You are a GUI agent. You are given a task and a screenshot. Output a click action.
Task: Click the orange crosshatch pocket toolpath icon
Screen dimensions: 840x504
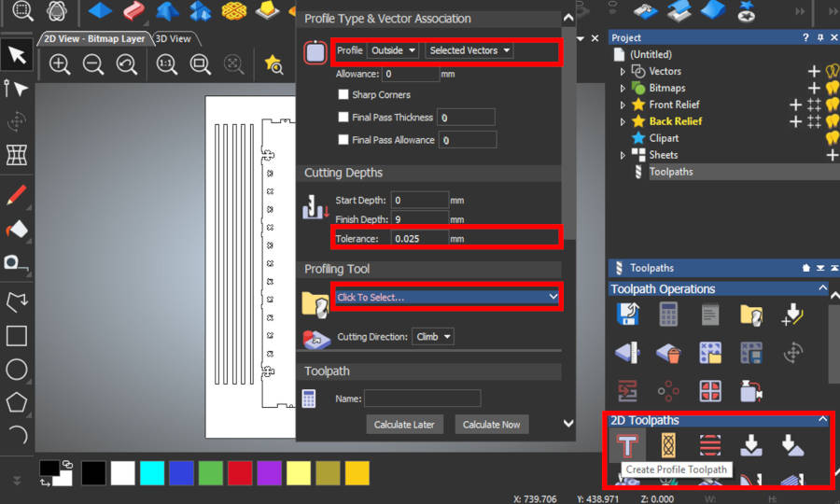[x=668, y=445]
